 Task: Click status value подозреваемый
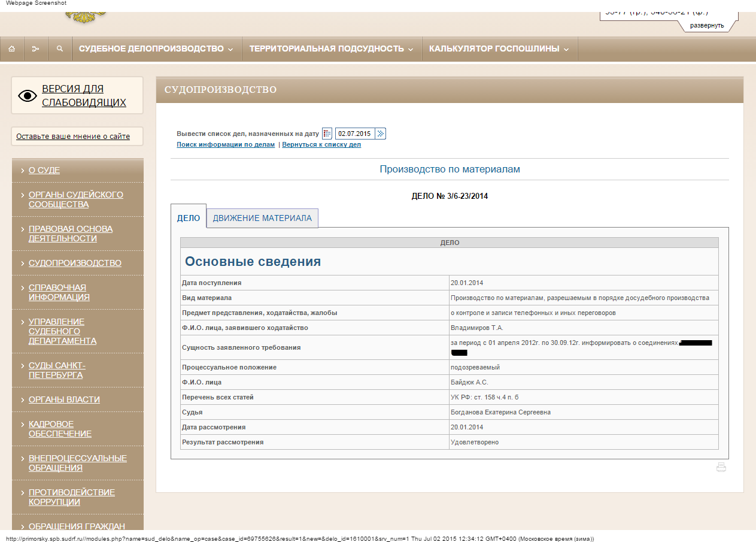pos(475,367)
